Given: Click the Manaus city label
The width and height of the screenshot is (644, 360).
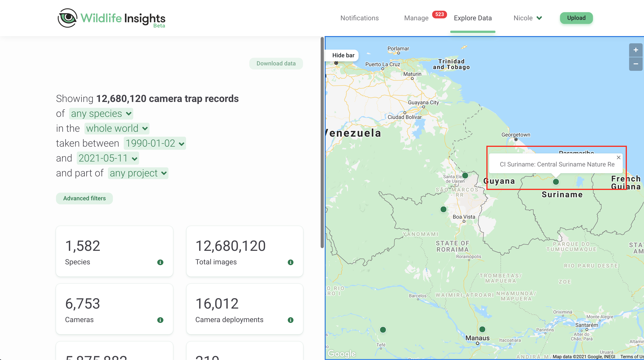Looking at the screenshot, I should tap(477, 338).
